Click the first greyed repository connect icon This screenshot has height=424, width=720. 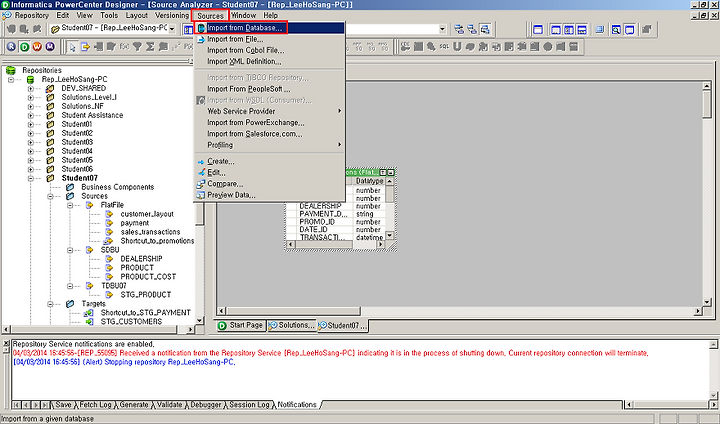point(11,29)
